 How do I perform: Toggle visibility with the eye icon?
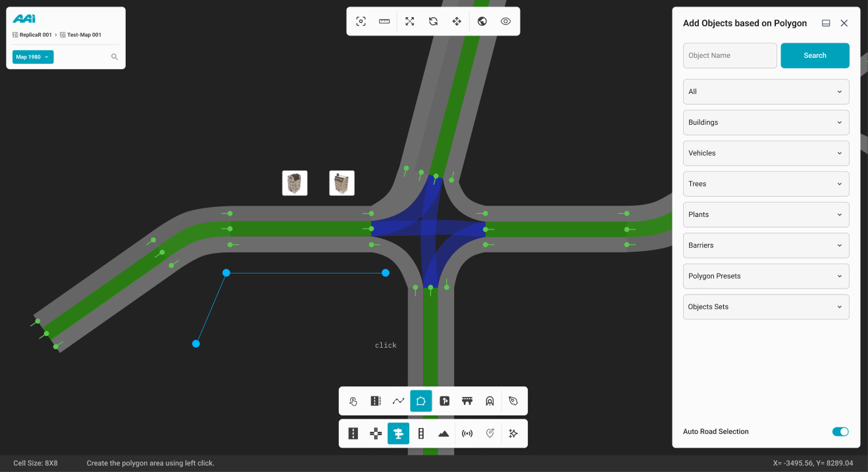click(505, 21)
